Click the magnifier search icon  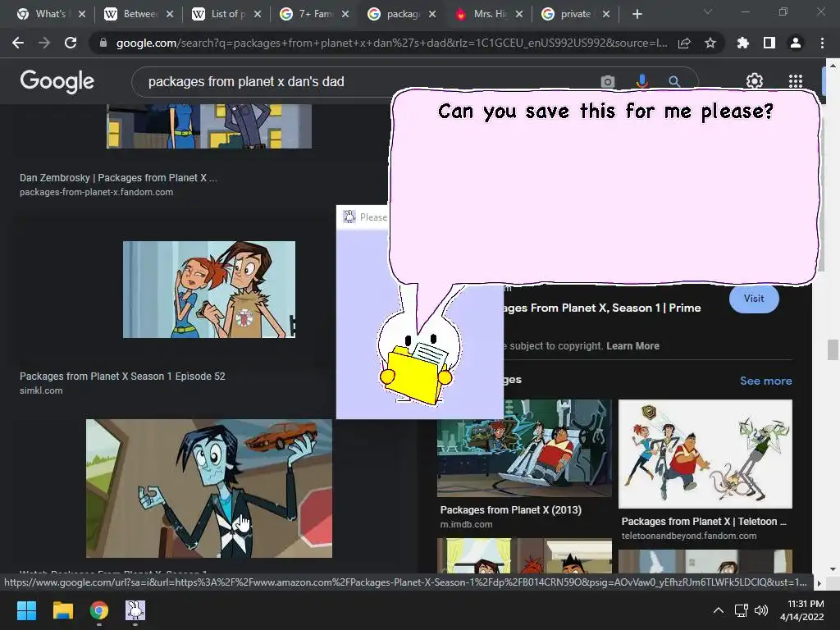(x=674, y=81)
